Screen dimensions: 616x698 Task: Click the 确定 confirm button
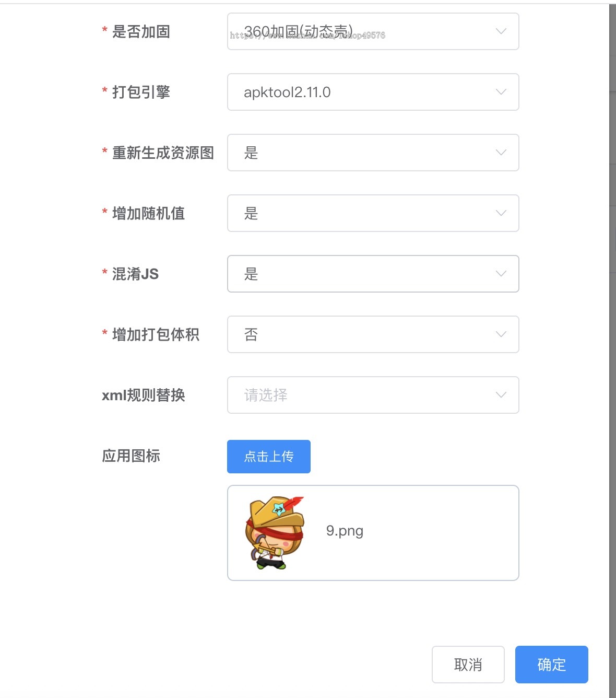[551, 665]
